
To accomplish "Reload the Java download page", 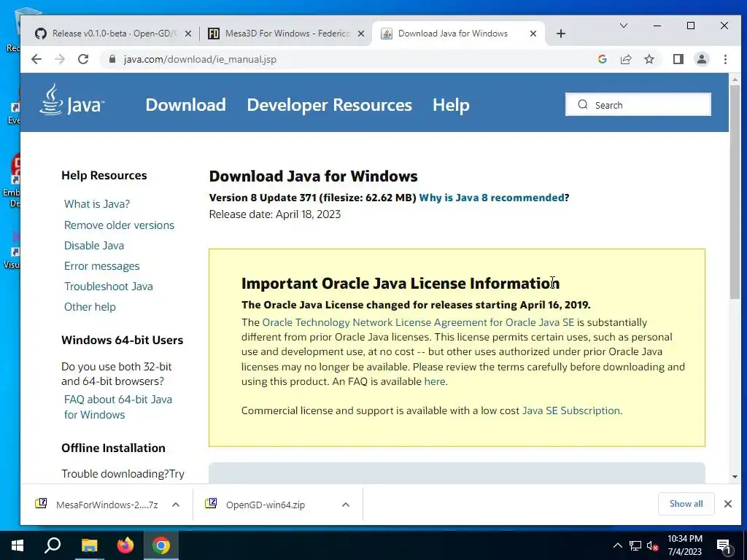I will (83, 59).
